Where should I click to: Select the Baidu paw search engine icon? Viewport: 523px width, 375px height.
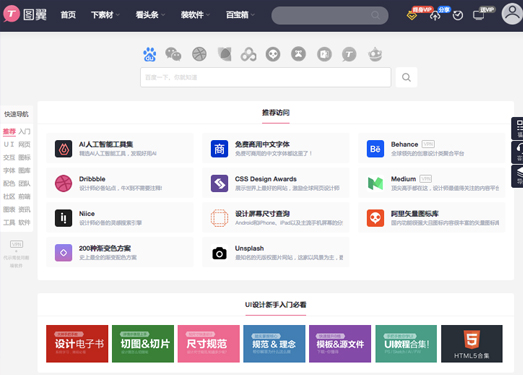pos(150,54)
